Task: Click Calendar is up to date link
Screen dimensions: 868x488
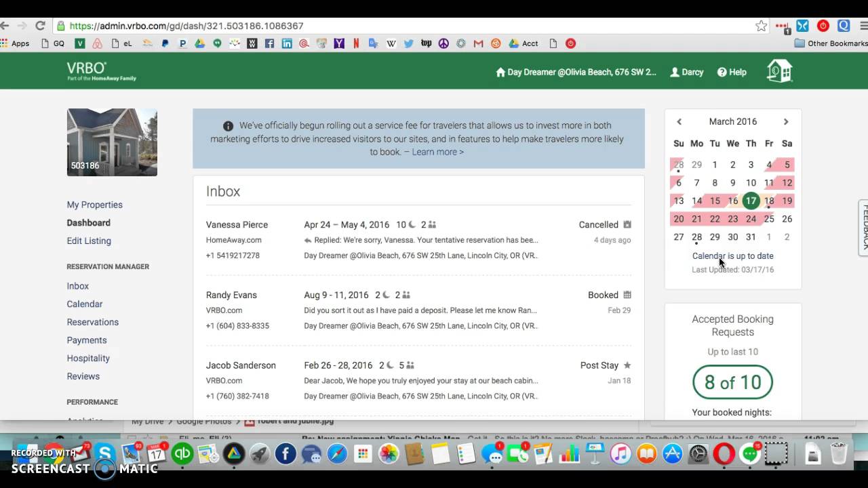Action: coord(732,256)
